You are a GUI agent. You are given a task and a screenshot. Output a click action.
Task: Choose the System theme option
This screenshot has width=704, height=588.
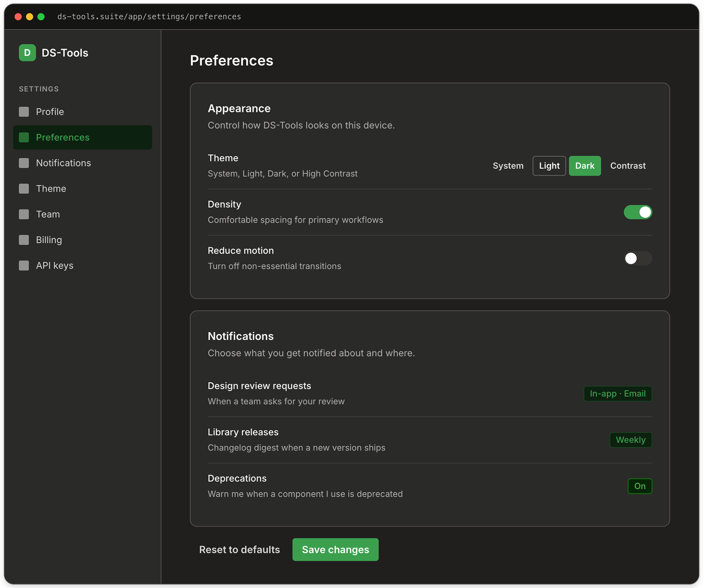508,166
